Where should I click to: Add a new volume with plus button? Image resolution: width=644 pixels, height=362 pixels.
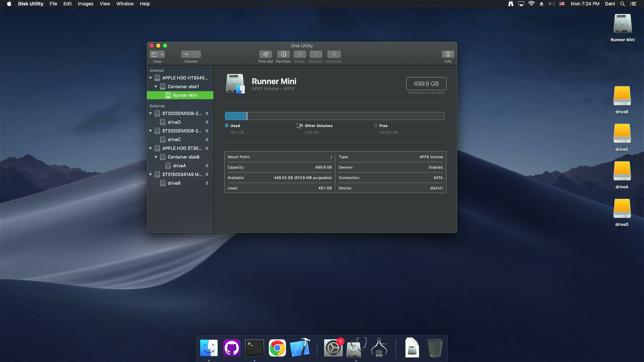[186, 54]
